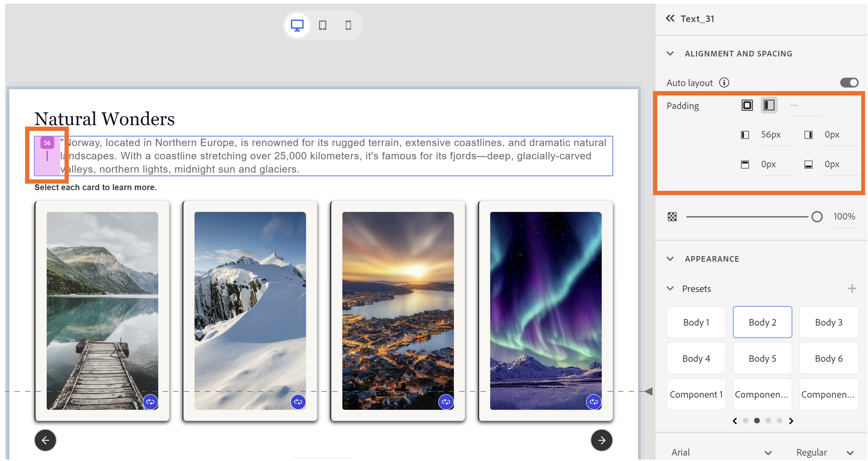This screenshot has width=868, height=461.
Task: Open the Arial font family dropdown
Action: click(x=720, y=452)
